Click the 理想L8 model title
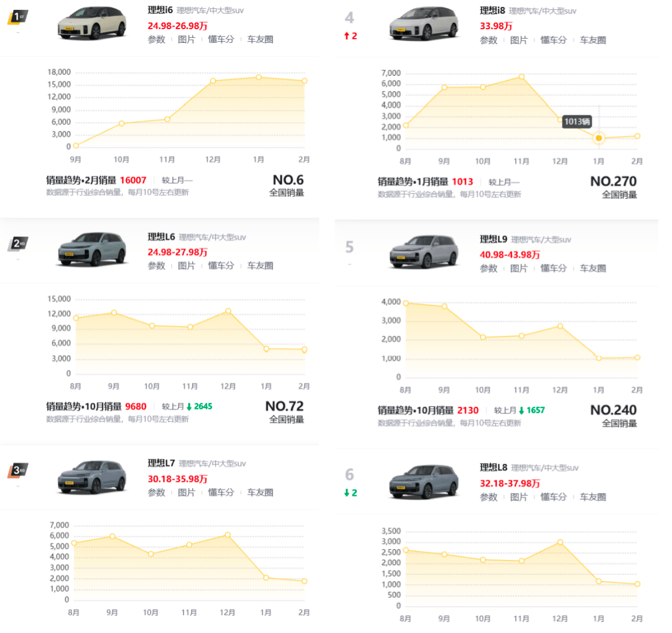The image size is (672, 633). click(x=493, y=467)
